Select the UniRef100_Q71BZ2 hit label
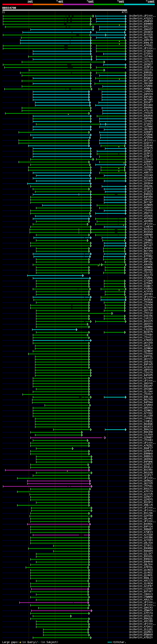This screenshot has width=157, height=644. click(x=141, y=124)
